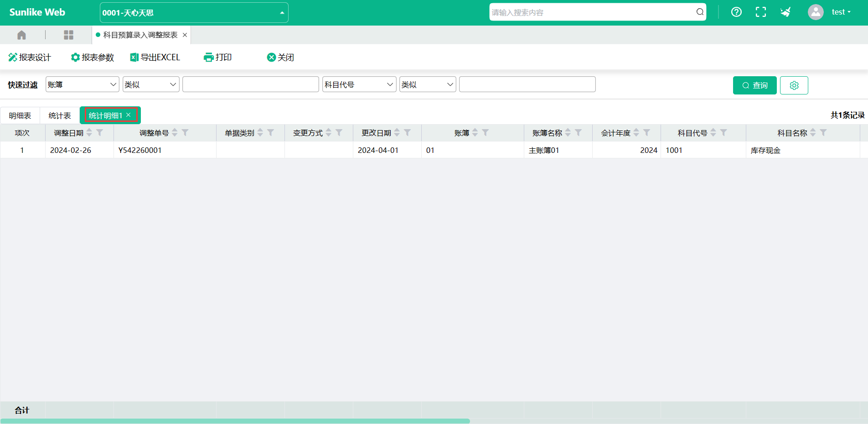This screenshot has height=424, width=868.
Task: Open the 科目代号 filter field dropdown
Action: (x=359, y=84)
